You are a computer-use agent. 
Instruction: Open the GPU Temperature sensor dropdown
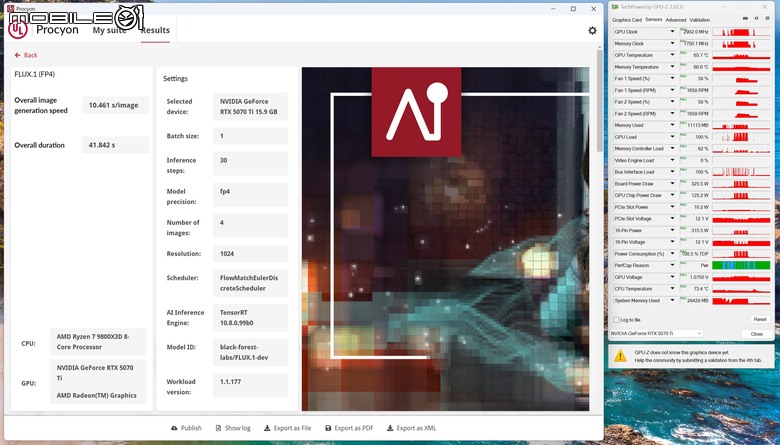[x=672, y=55]
